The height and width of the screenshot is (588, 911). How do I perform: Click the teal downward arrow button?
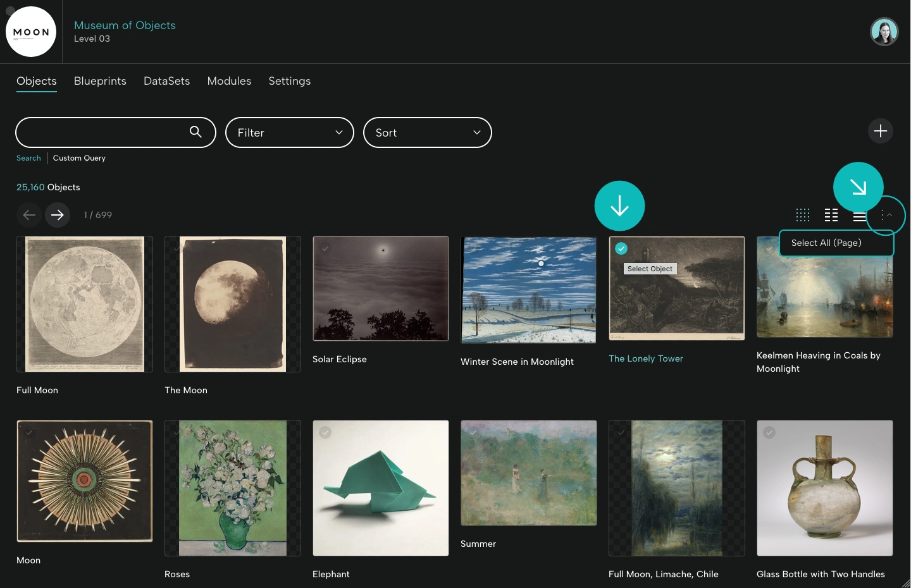coord(619,205)
